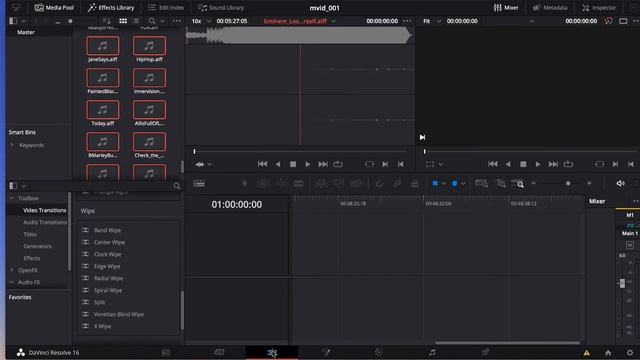Switch media pool to list view

[x=136, y=21]
